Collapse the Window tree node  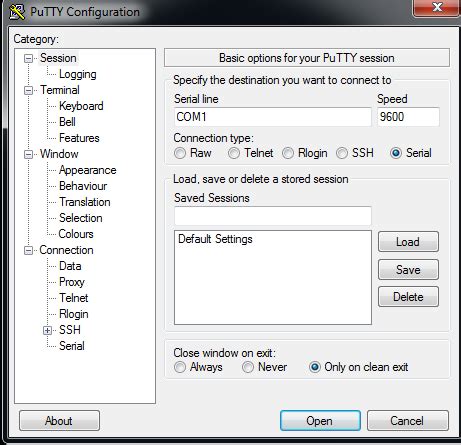coord(28,154)
